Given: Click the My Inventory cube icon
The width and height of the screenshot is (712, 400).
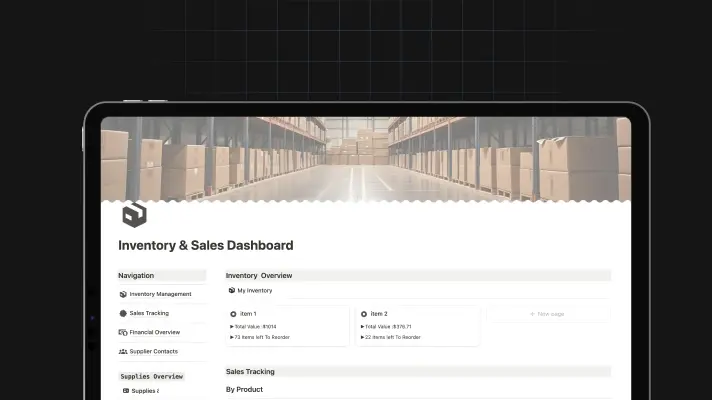Looking at the screenshot, I should [x=232, y=291].
